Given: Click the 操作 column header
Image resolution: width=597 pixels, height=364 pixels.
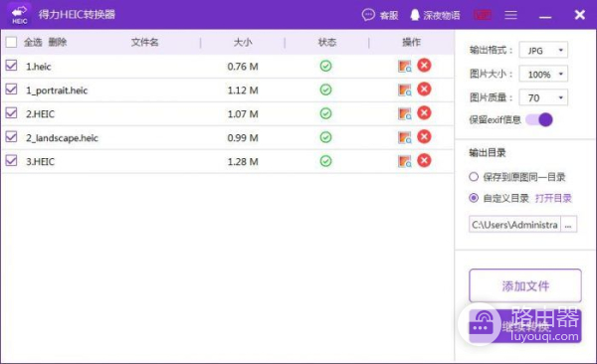Looking at the screenshot, I should [x=411, y=42].
